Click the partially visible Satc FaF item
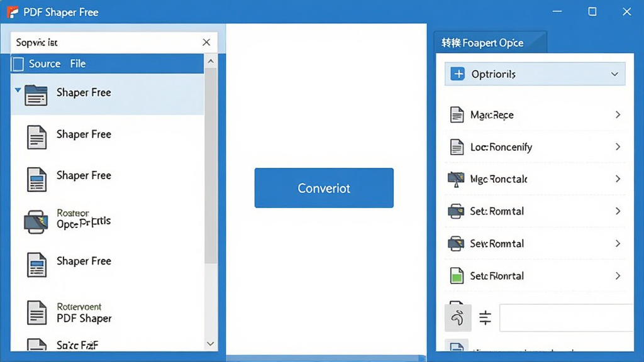 click(77, 345)
